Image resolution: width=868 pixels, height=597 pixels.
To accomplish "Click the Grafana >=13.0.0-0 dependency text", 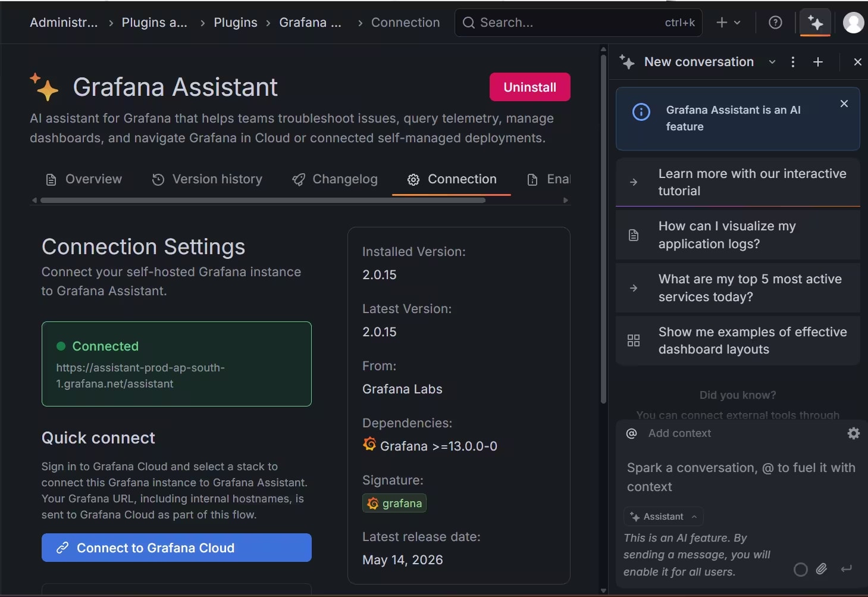I will tap(438, 446).
